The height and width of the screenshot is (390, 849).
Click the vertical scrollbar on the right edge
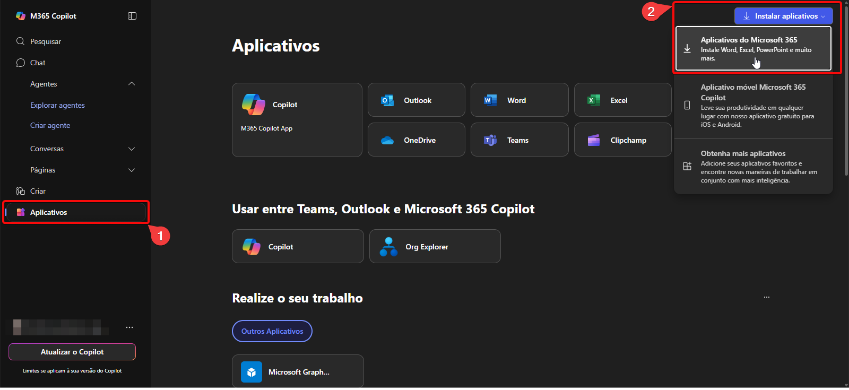coord(845,92)
